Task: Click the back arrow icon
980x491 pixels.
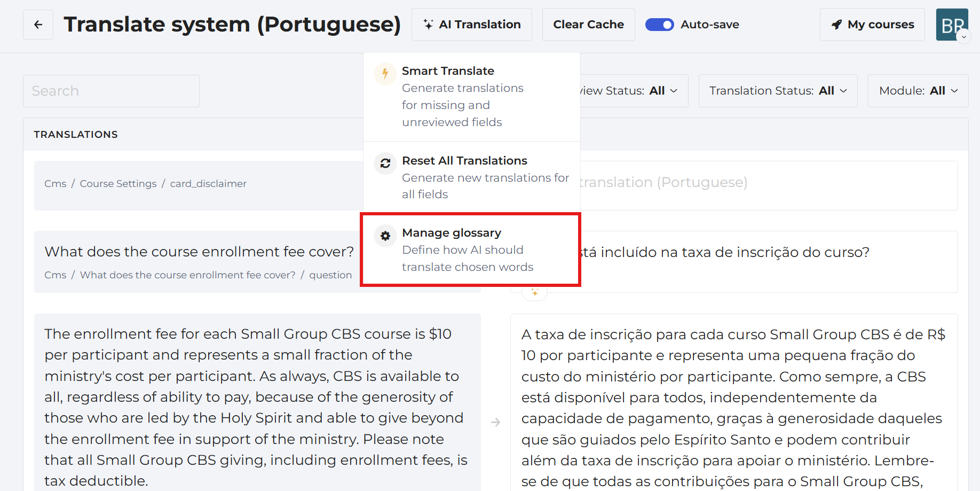Action: (x=38, y=25)
